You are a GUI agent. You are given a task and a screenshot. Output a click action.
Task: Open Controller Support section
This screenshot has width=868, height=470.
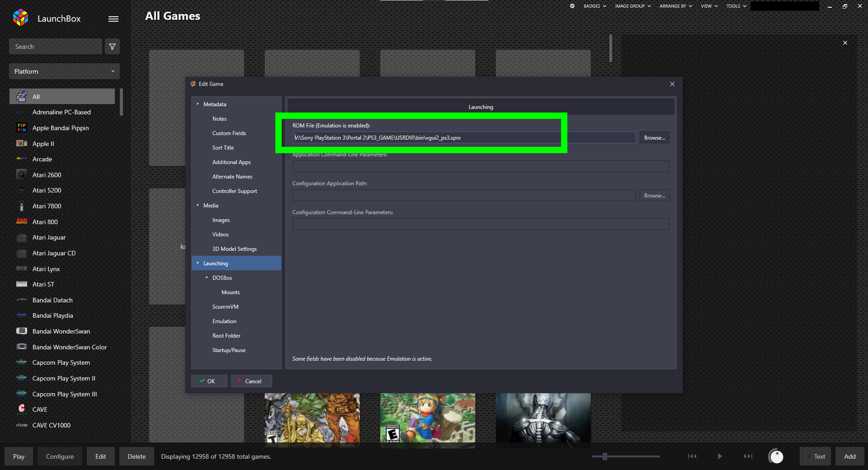pyautogui.click(x=235, y=191)
